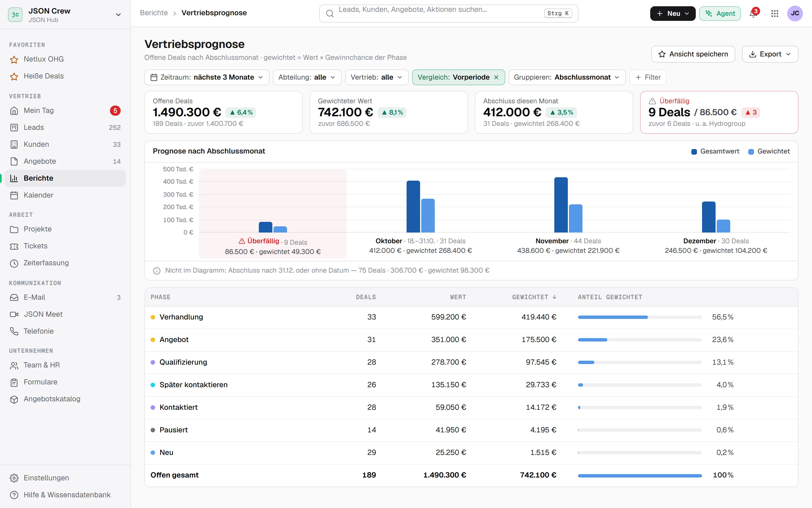812x508 pixels.
Task: Click the search magnifier icon
Action: click(330, 14)
